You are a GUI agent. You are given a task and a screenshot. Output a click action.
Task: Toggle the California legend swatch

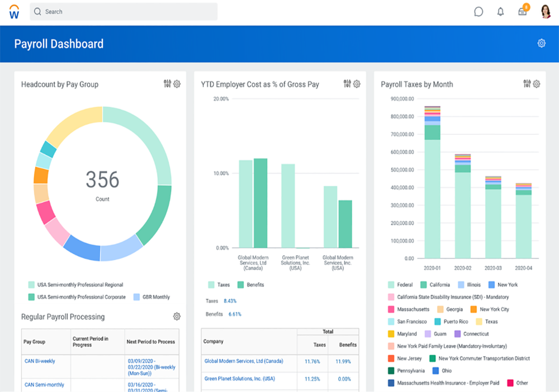(x=424, y=285)
